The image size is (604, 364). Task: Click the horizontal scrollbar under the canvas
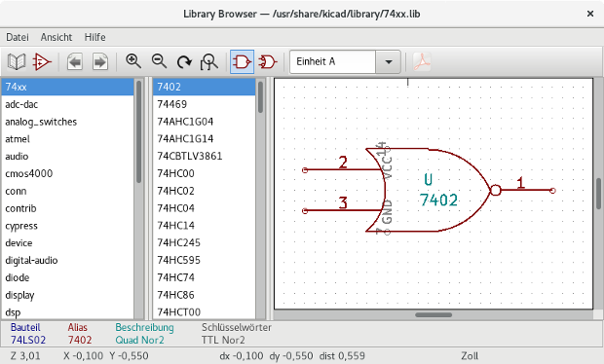point(434,314)
